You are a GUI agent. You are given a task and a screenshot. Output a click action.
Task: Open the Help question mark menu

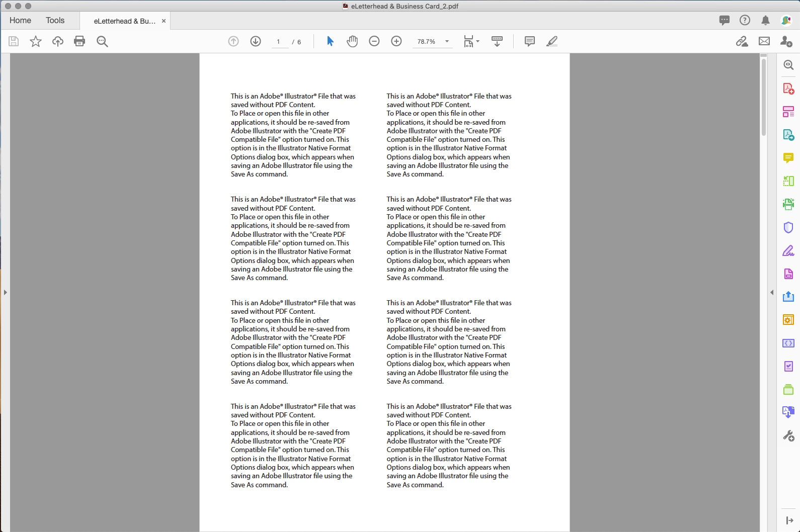tap(745, 20)
